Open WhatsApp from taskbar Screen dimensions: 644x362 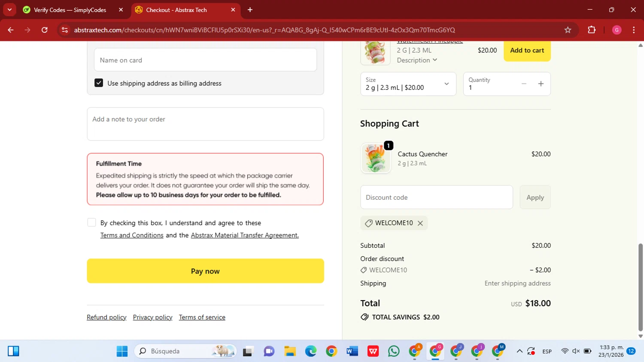pos(394,351)
